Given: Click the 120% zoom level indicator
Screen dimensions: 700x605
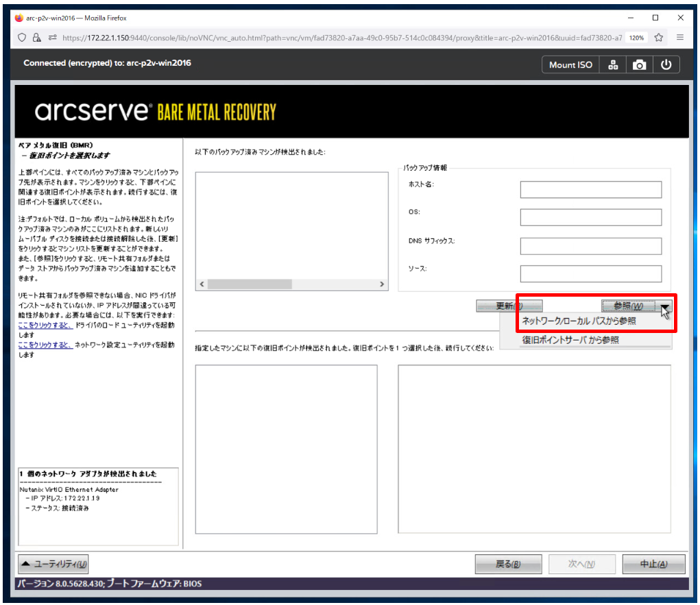Looking at the screenshot, I should (636, 38).
